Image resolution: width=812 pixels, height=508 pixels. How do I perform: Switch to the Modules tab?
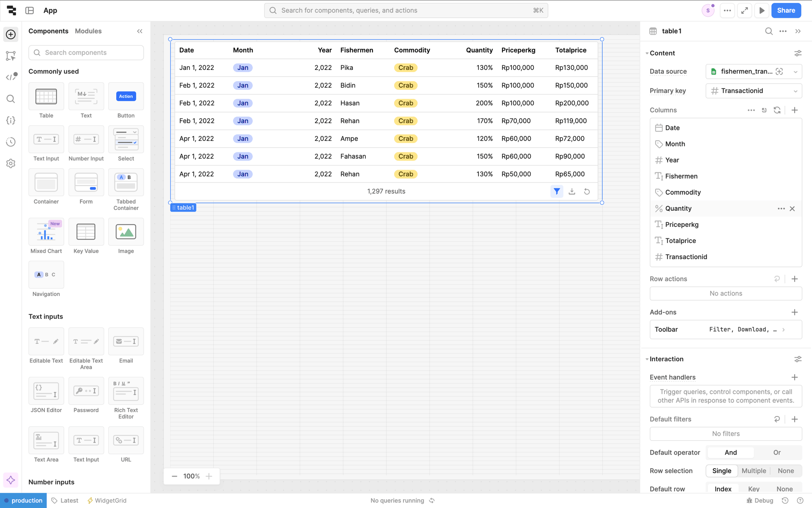[x=88, y=31]
